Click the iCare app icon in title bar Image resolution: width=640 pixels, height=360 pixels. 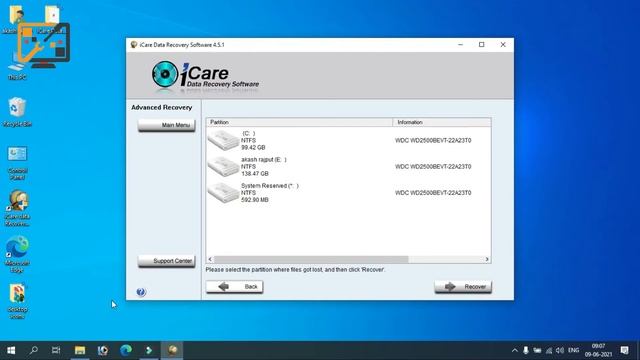pos(133,44)
